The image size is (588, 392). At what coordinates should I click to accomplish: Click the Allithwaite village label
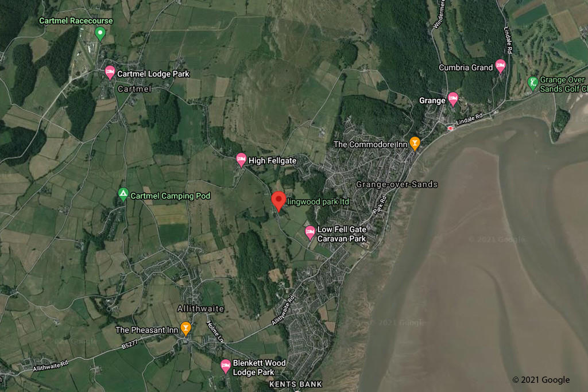pyautogui.click(x=200, y=308)
